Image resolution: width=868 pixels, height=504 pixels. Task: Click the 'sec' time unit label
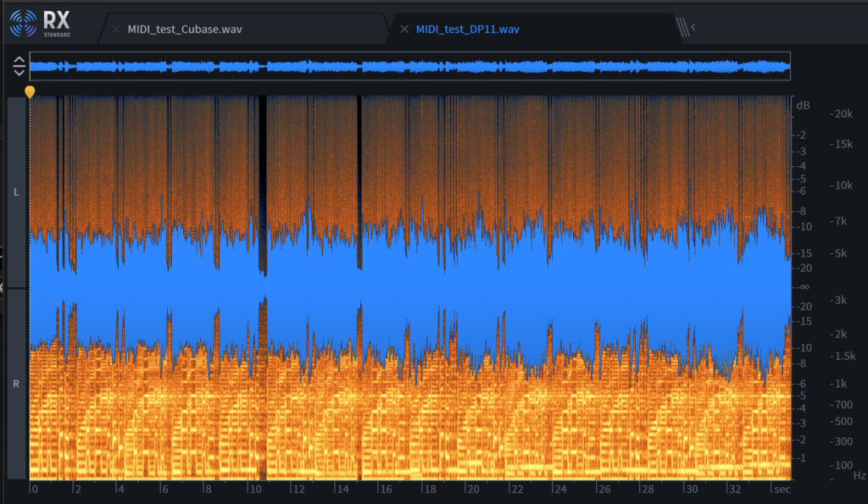(x=781, y=490)
